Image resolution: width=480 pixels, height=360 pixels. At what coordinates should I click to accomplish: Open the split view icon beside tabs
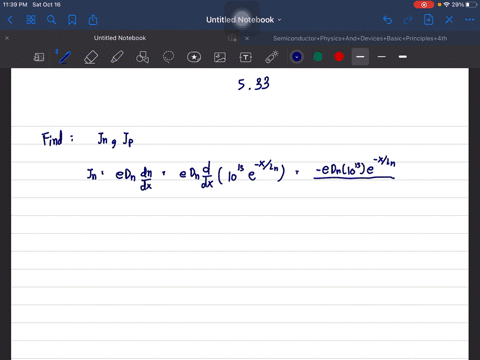tap(232, 38)
